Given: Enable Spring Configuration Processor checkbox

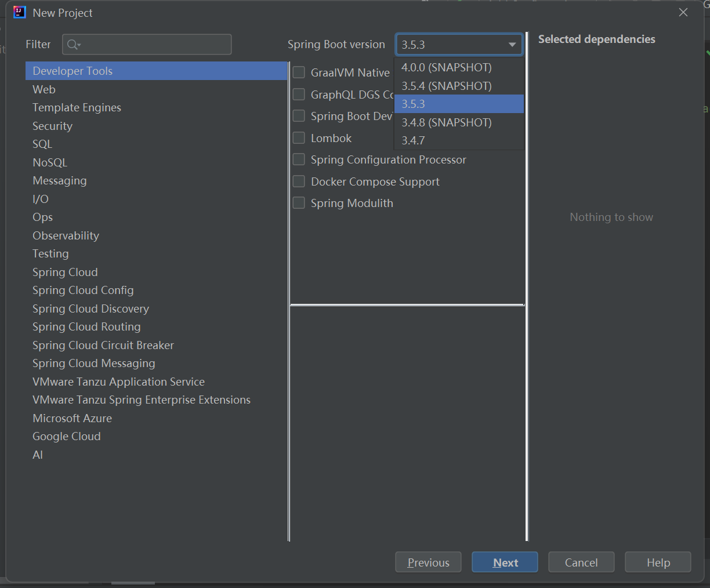Looking at the screenshot, I should 299,159.
